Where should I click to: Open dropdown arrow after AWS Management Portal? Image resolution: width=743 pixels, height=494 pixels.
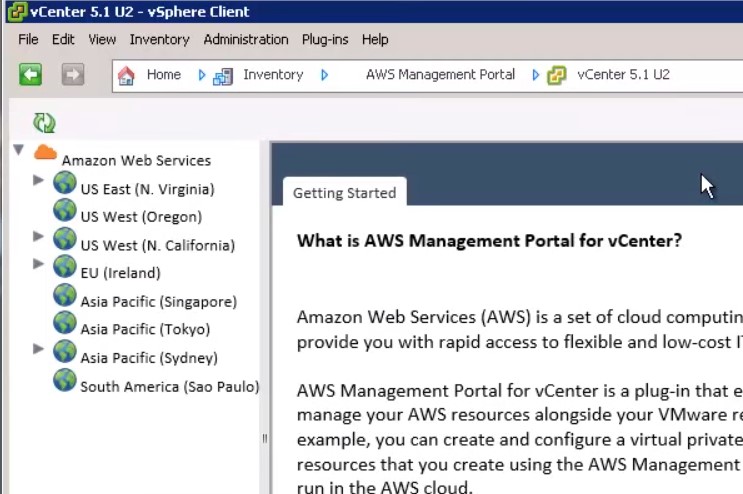[535, 75]
